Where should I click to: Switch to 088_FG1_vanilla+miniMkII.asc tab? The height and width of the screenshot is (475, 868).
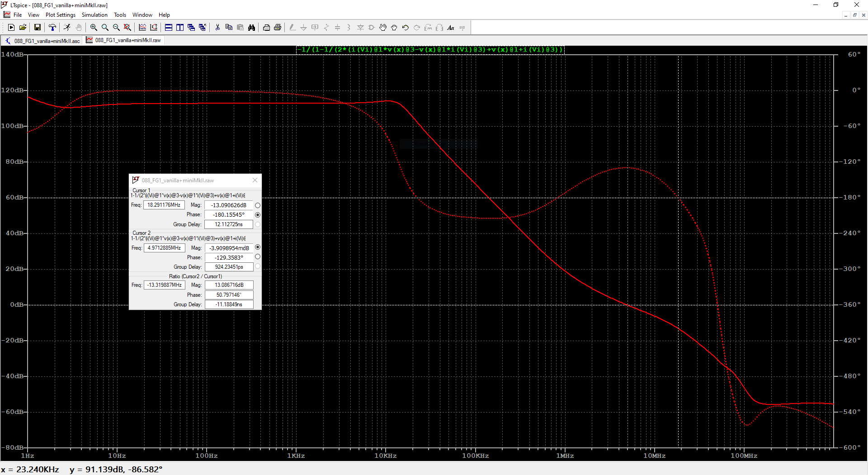click(x=42, y=41)
